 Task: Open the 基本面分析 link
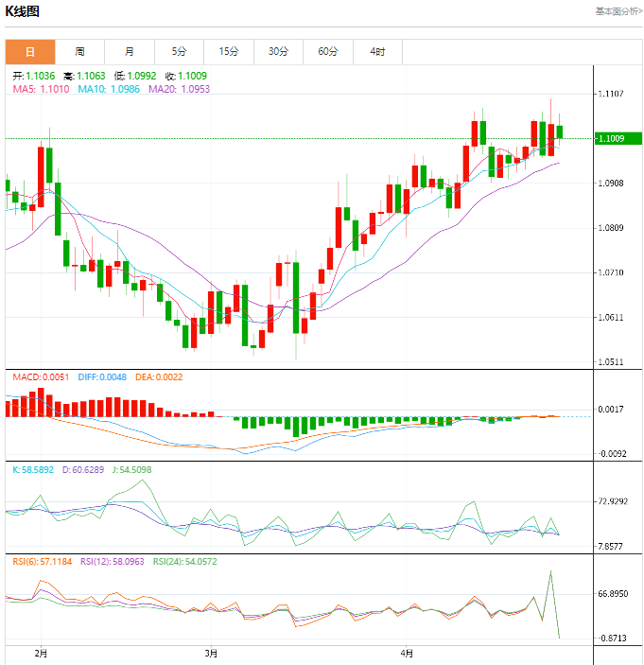coord(618,11)
